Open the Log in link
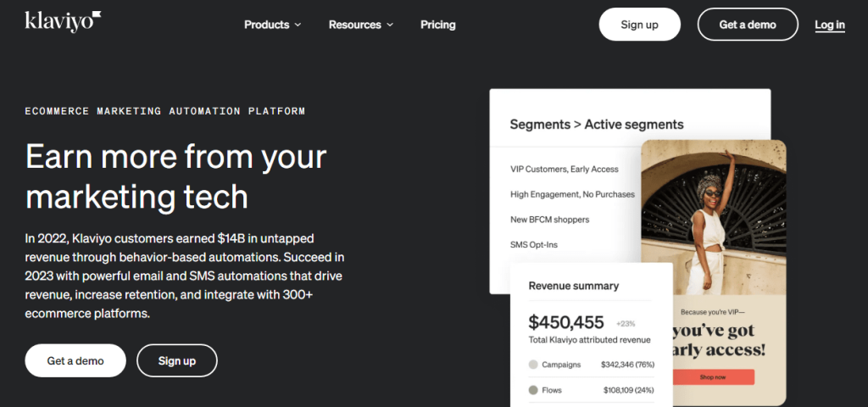 pyautogui.click(x=830, y=25)
